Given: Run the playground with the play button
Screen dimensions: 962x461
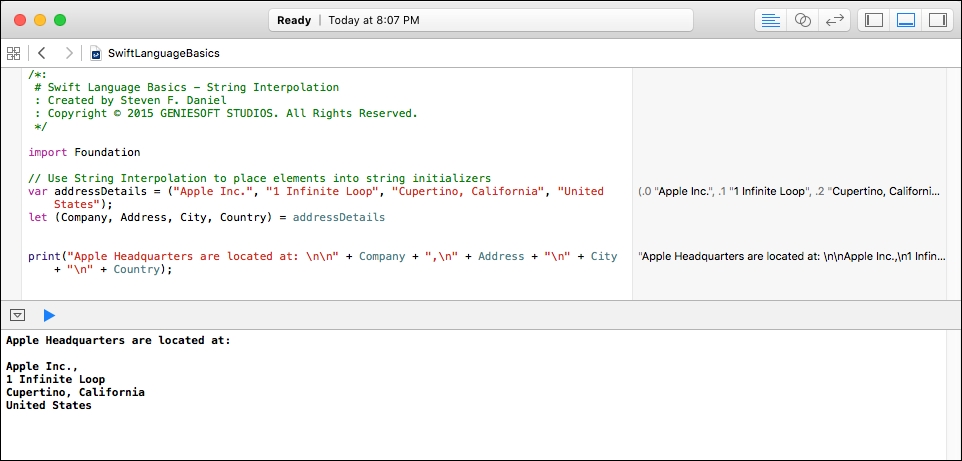Looking at the screenshot, I should point(49,316).
